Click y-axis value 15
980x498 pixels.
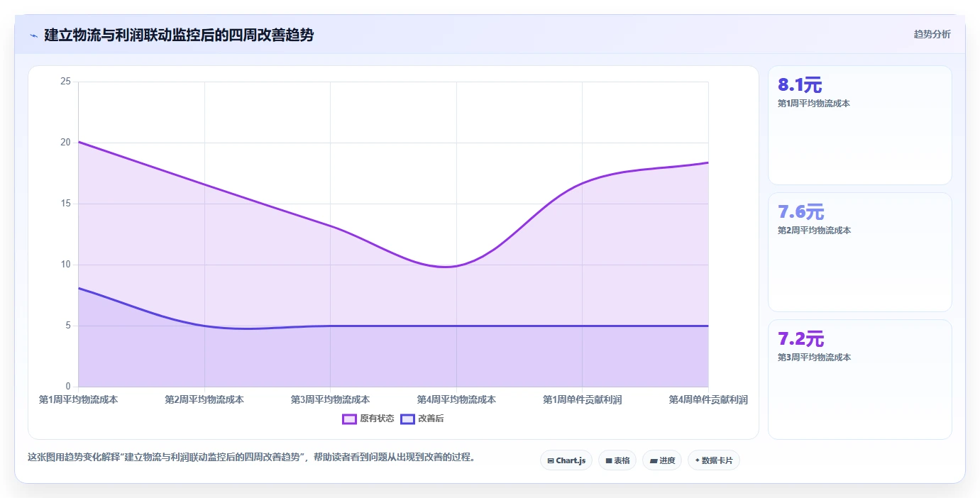coord(65,204)
